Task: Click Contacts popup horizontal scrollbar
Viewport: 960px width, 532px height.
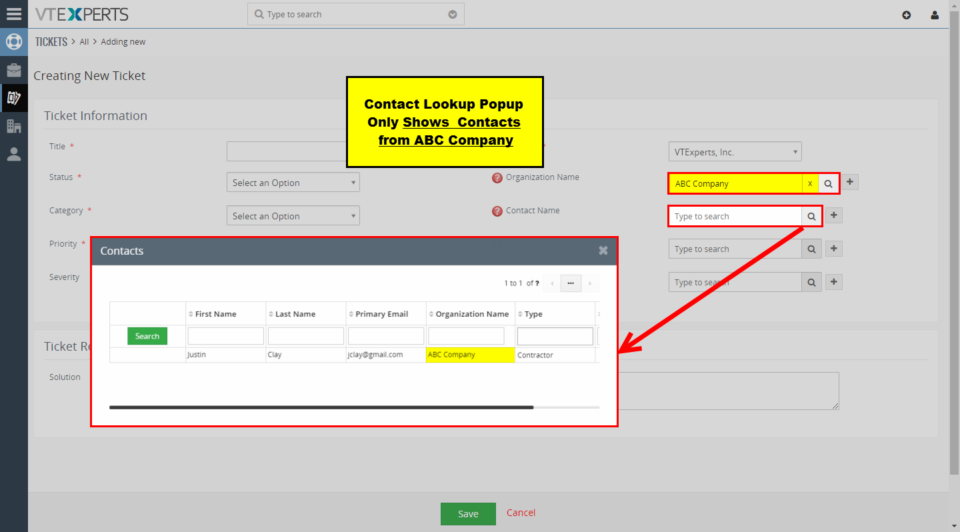Action: coord(321,407)
